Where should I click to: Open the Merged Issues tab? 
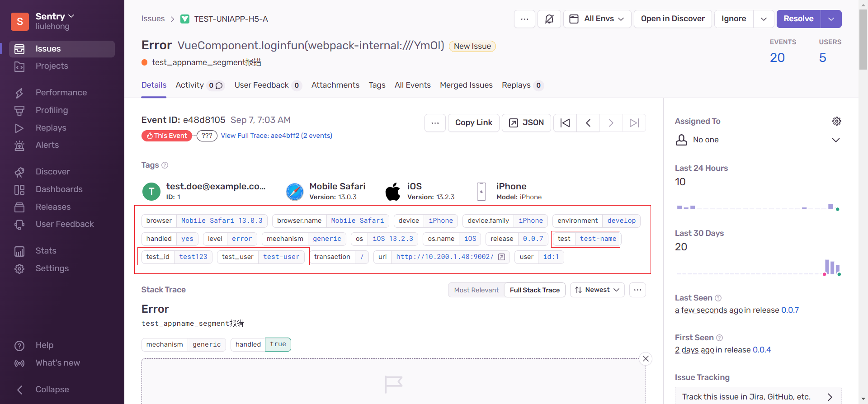click(466, 85)
